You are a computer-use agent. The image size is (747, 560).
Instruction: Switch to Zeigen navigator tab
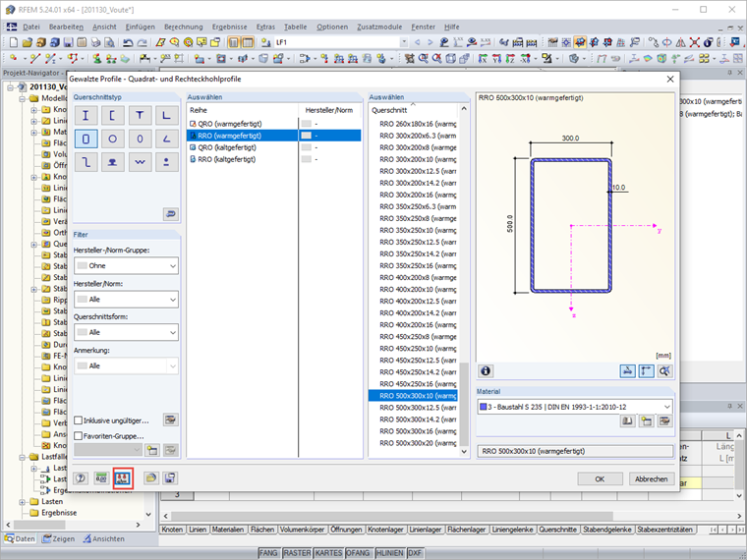[x=59, y=538]
